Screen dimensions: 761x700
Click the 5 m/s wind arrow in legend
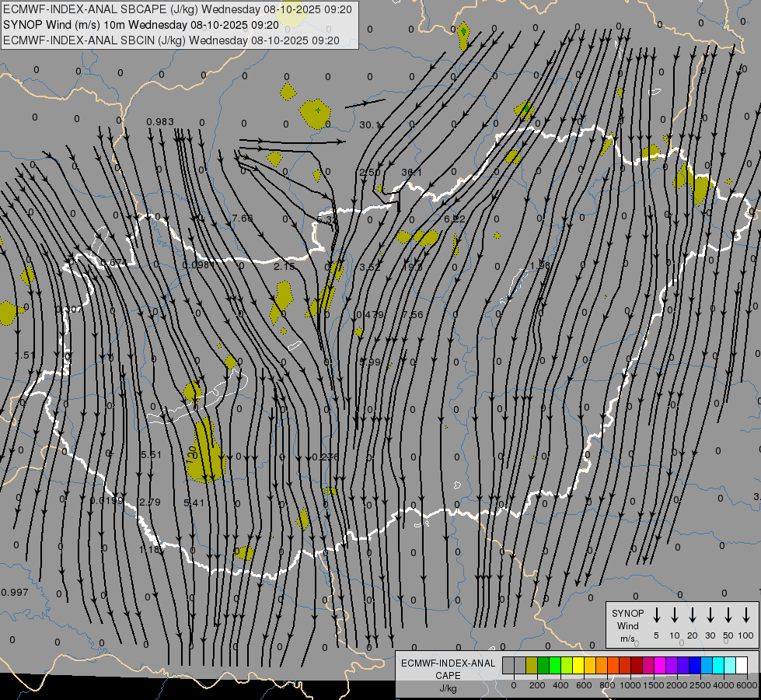(656, 614)
